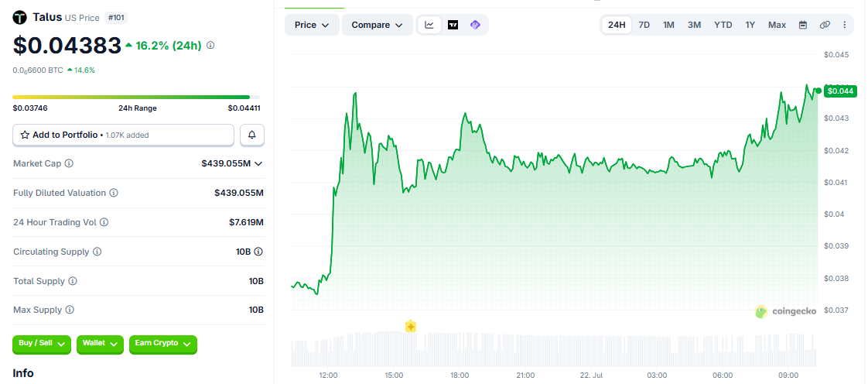Click the $439.055M Fully Diluted Valuation value
Screen dimensions: 868x384
239,193
